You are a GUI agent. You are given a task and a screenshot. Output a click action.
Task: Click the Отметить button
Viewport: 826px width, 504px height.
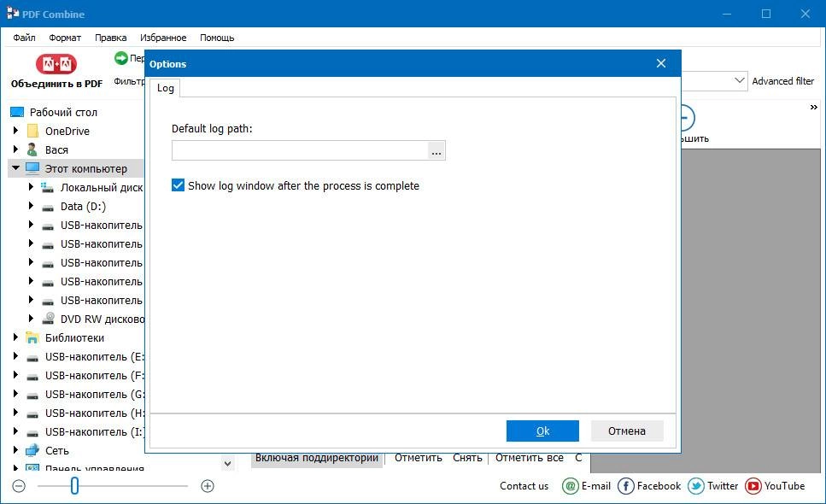pos(419,458)
